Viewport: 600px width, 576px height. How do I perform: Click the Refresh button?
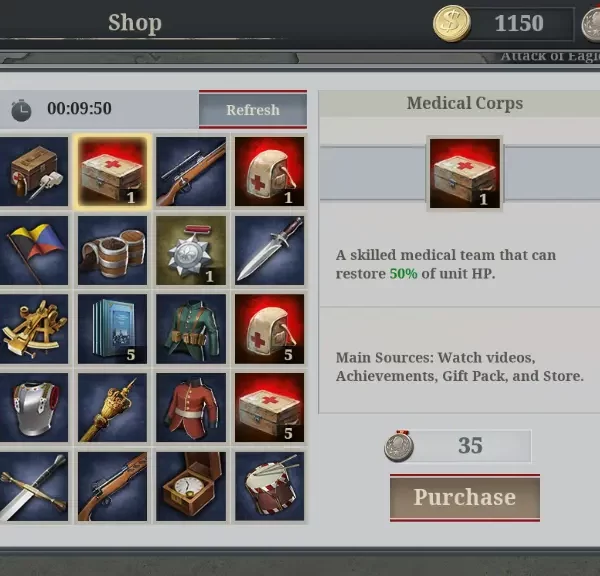(253, 109)
